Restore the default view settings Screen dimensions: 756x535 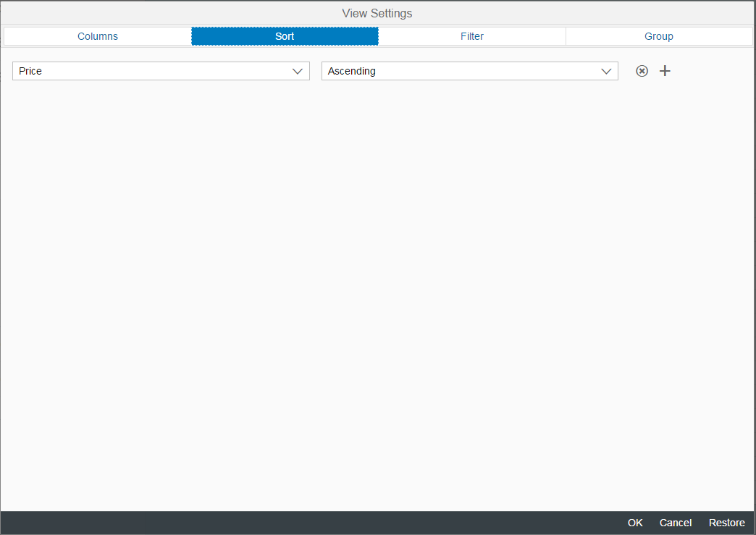pyautogui.click(x=726, y=523)
